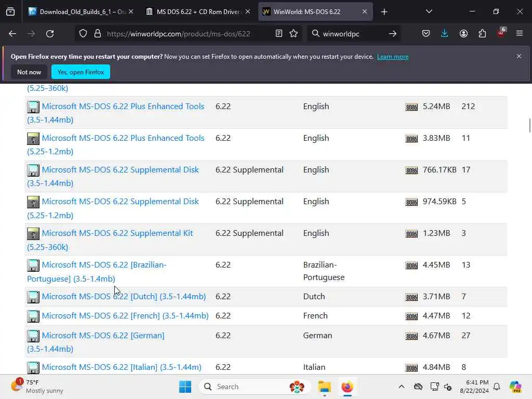
Task: Click floppy icon beside Plus Enhanced Tools 3.5
Action: click(x=33, y=107)
